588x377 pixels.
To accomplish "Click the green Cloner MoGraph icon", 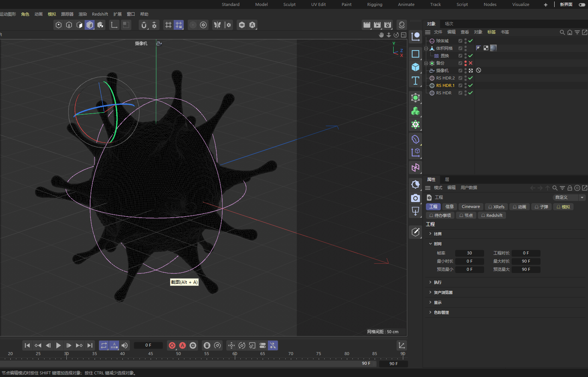I will (x=415, y=111).
